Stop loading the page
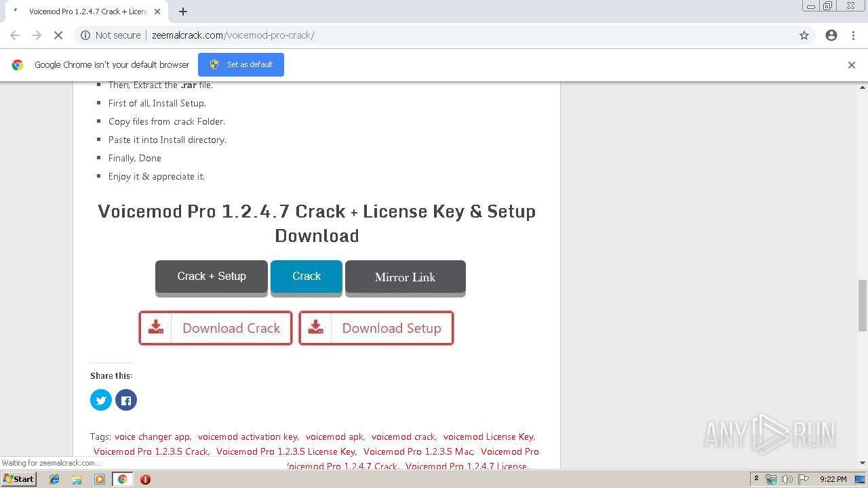The image size is (868, 488). click(58, 35)
